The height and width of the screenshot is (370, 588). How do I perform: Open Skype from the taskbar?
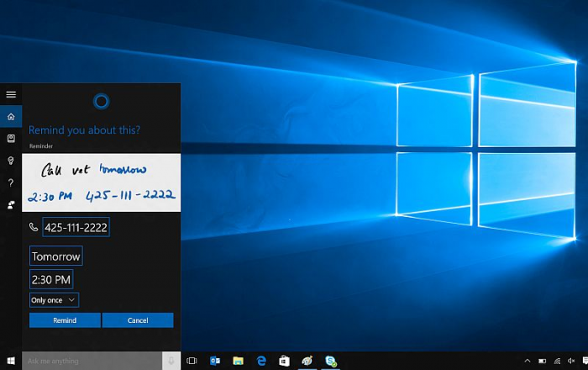[331, 361]
